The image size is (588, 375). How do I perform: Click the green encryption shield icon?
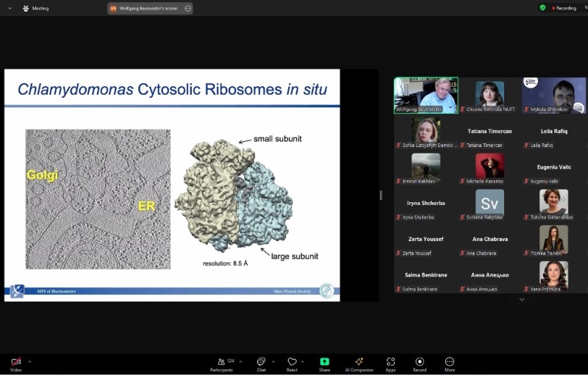pos(542,7)
